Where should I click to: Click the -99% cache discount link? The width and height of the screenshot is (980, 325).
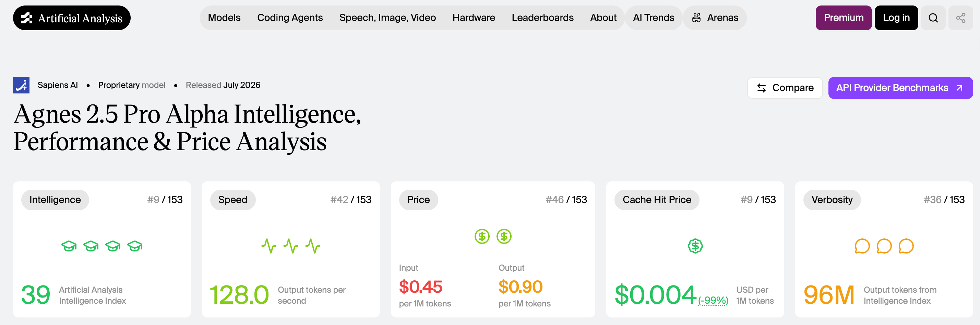713,301
